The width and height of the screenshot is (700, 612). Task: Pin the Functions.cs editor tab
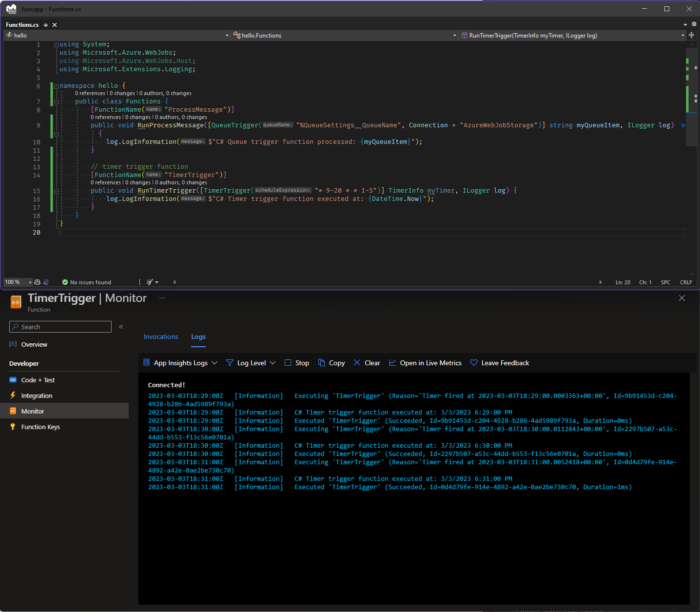[x=45, y=25]
